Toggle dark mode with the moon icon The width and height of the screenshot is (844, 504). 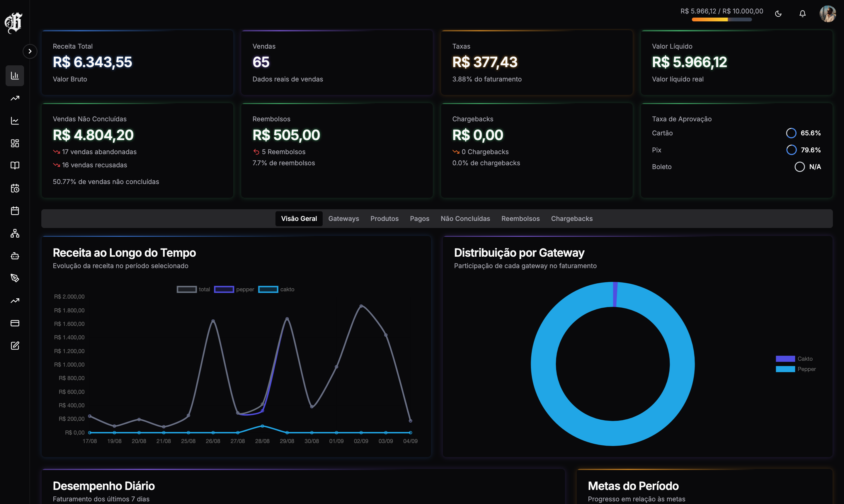point(778,13)
